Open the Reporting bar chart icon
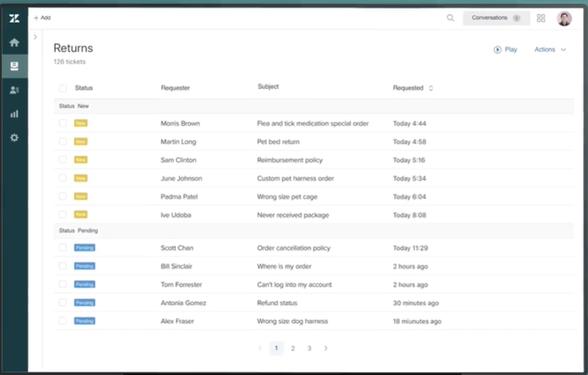Viewport: 588px width, 375px height. (14, 114)
